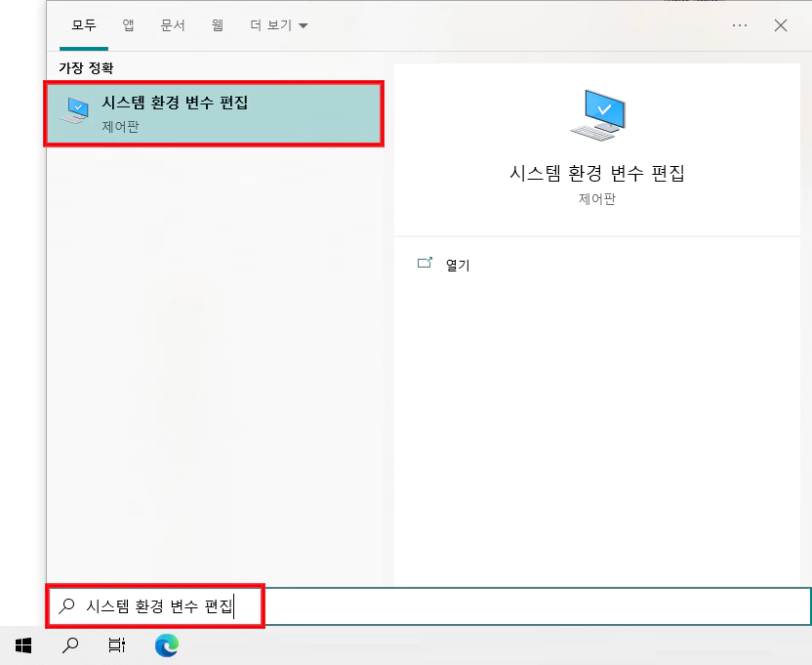Open Microsoft Edge from the taskbar
The image size is (812, 665).
166,644
